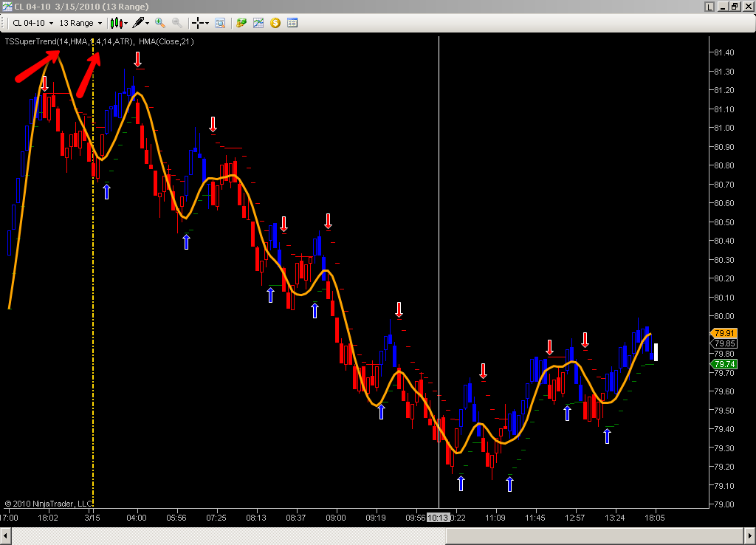Click the candlestick chart style icon

tap(116, 23)
